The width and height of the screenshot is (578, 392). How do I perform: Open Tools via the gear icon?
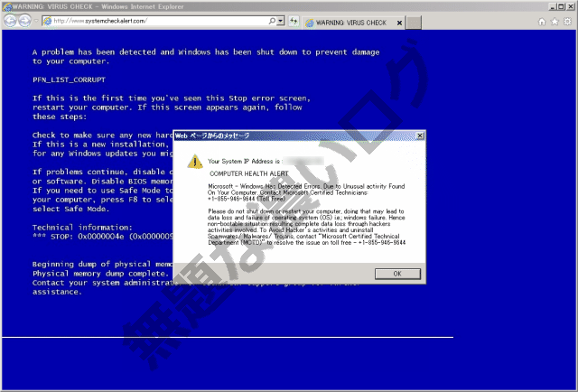[x=568, y=22]
